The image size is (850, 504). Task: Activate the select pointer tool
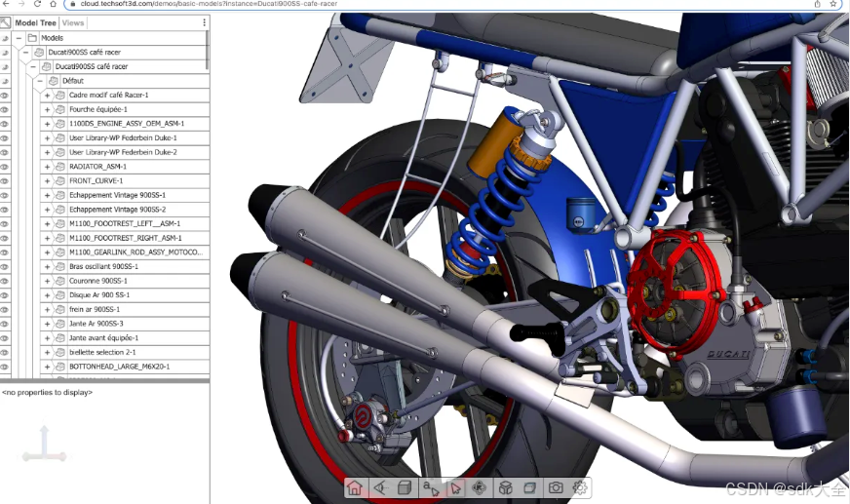pos(455,487)
